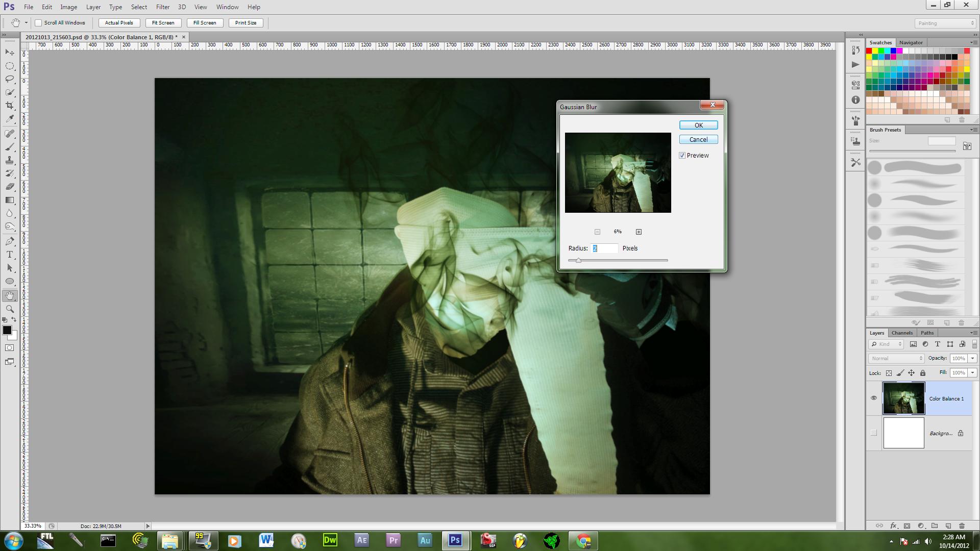Open Hand tool preset picker arrow
Screen dimensions: 980x551
[26, 23]
